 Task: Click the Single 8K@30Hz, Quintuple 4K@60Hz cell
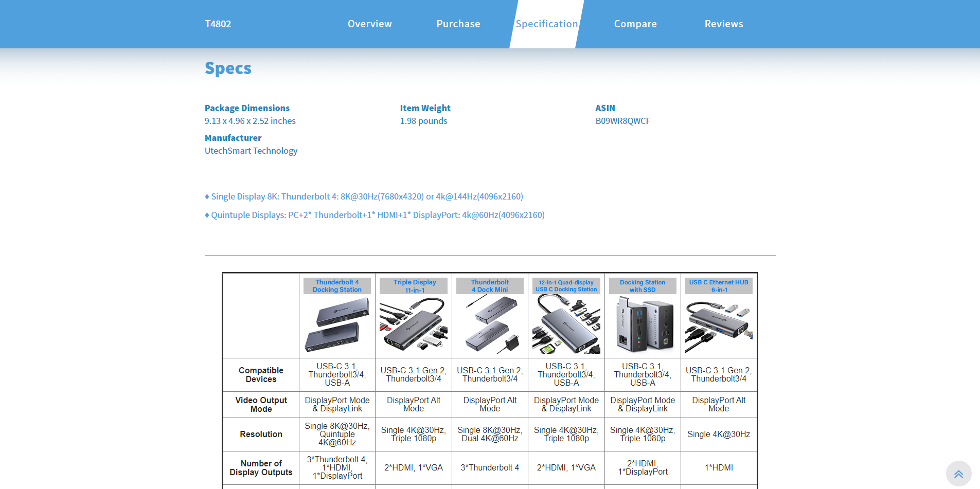pos(337,434)
